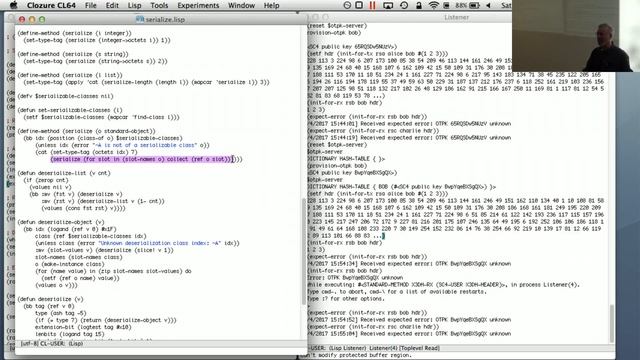Click the Listener(4) [Toplevel Read] status text
Image resolution: width=640 pixels, height=360 pixels.
[404, 348]
